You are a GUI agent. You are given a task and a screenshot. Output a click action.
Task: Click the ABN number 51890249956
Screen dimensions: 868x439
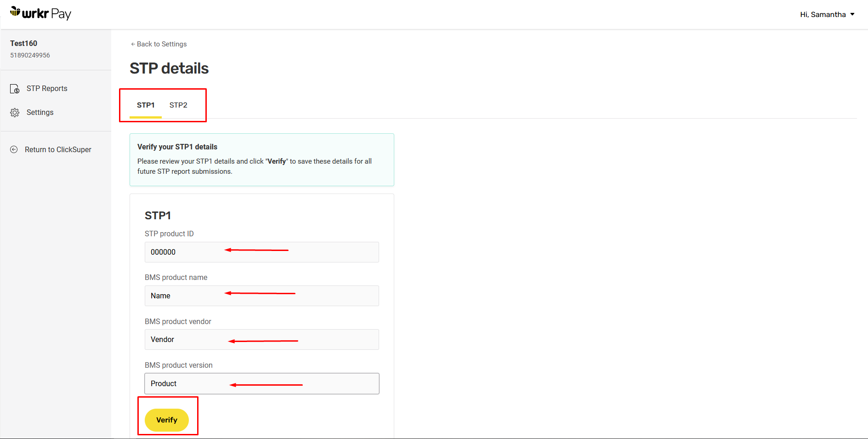tap(29, 55)
